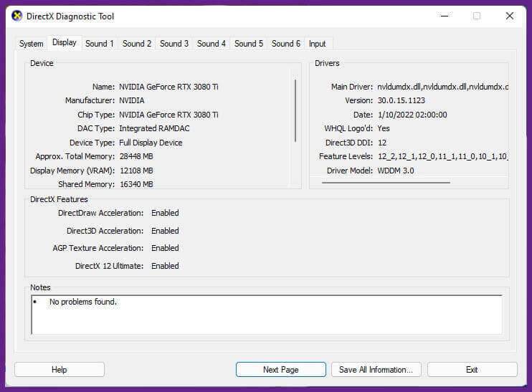Click the Driver Model value WDDM 3.0
This screenshot has width=532, height=392.
point(396,171)
